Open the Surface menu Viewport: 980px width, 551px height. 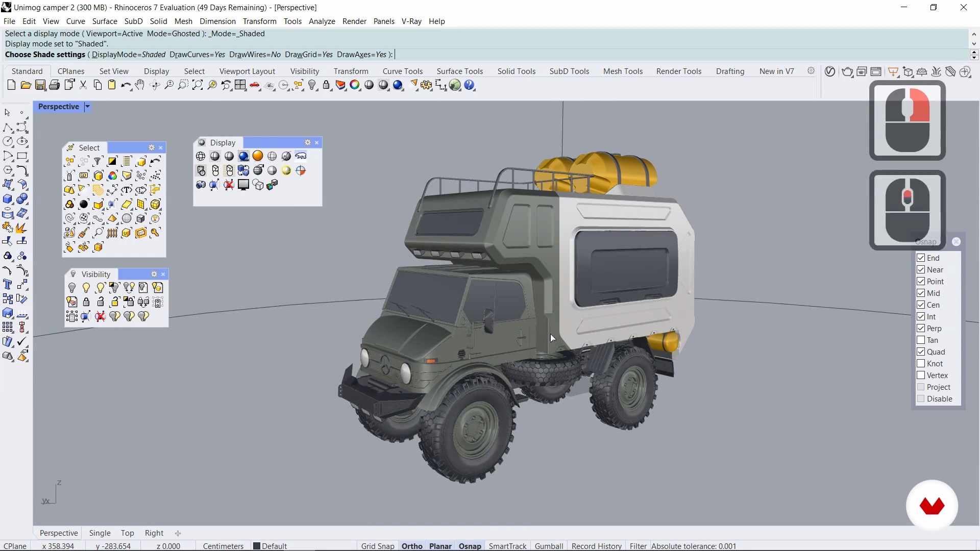coord(105,21)
